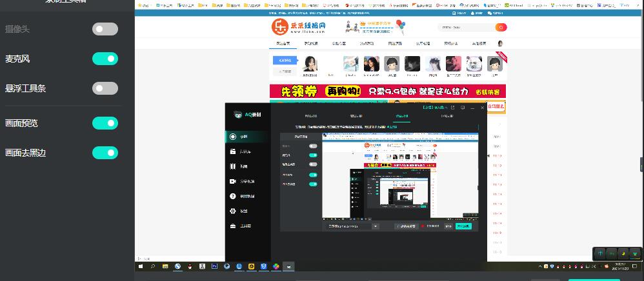Open the gear settings icon in AQ录制 sidebar
The width and height of the screenshot is (644, 281).
coord(233,211)
